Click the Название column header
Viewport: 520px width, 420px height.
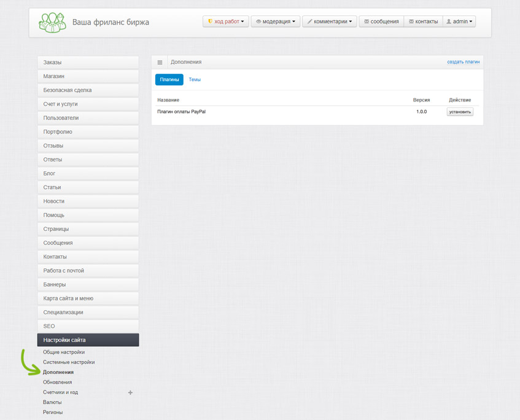(x=168, y=100)
